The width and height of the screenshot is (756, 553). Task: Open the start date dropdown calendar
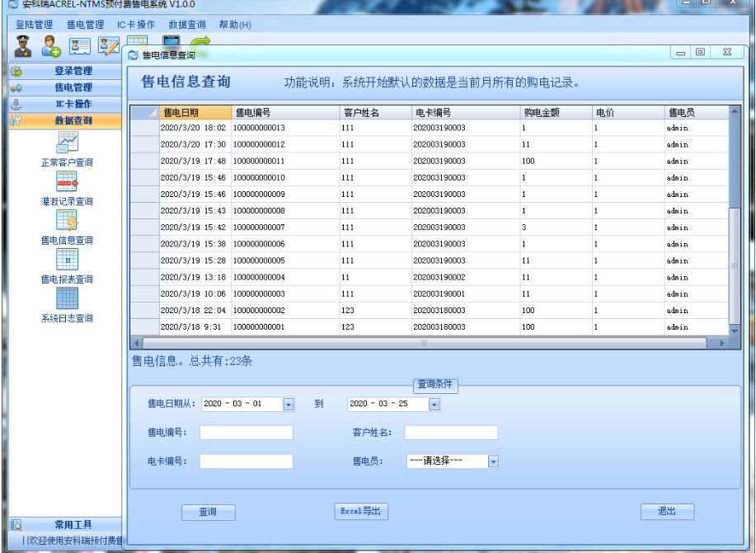pyautogui.click(x=289, y=404)
